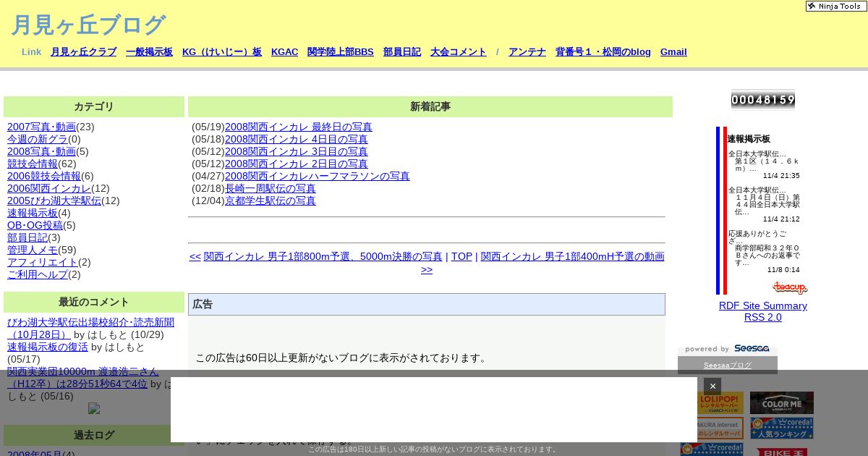This screenshot has height=456, width=868.
Task: Open the 一般掲示板 header link
Action: [149, 52]
